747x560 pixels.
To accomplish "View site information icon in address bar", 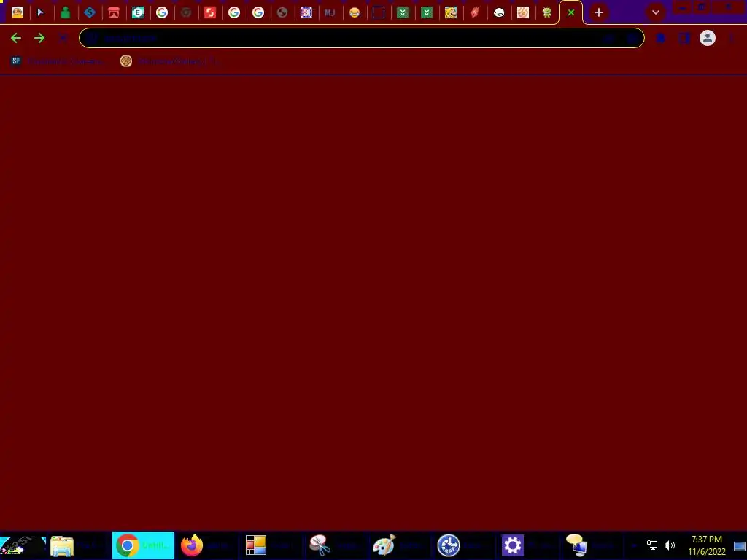I will [x=93, y=38].
